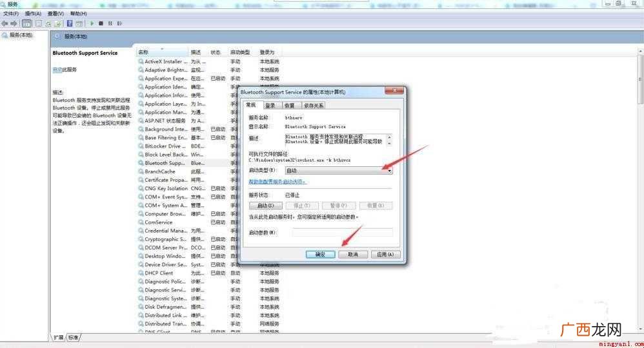Select the DCOM Server Pr... service row

pos(208,247)
